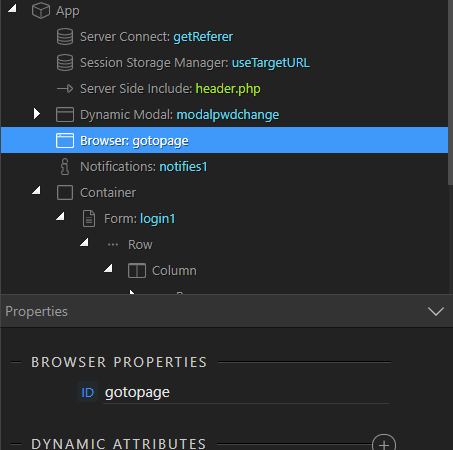Collapse the Container tree node

(x=36, y=190)
